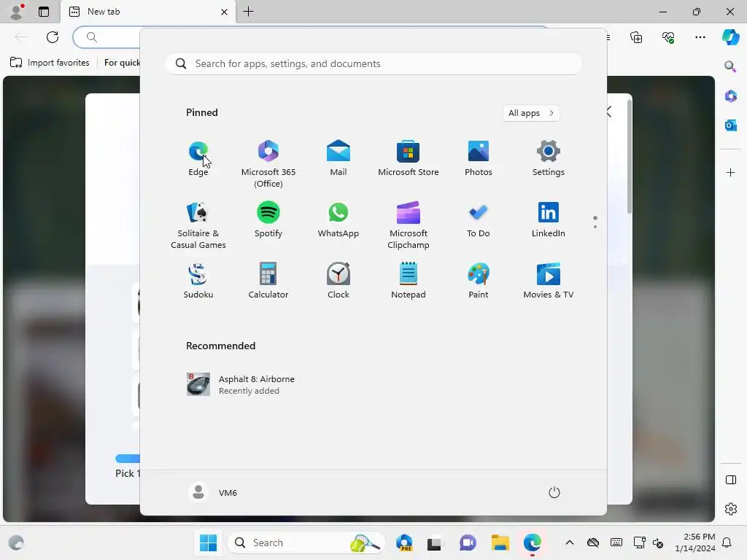Toggle the Edge sidebar visibility button
This screenshot has width=747, height=560.
(730, 480)
